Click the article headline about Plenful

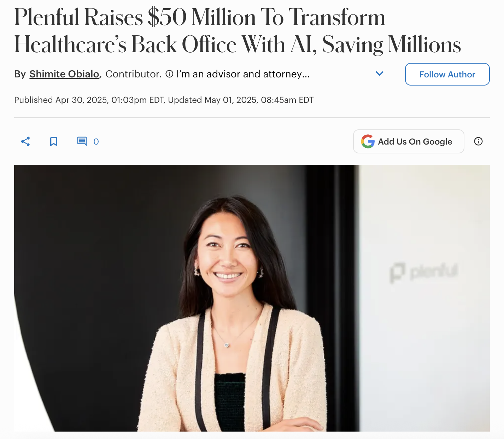[238, 31]
